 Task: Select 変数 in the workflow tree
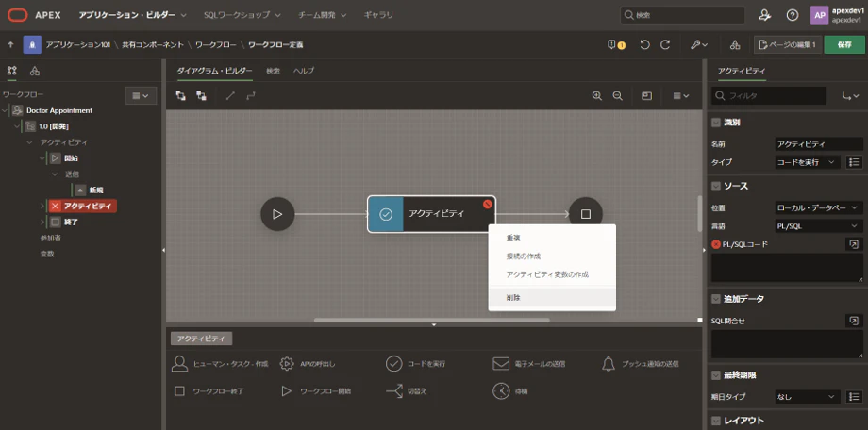47,254
